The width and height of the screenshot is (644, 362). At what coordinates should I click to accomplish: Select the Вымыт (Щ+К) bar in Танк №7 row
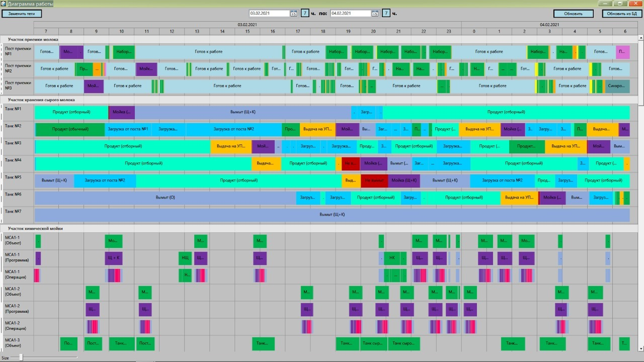click(332, 215)
